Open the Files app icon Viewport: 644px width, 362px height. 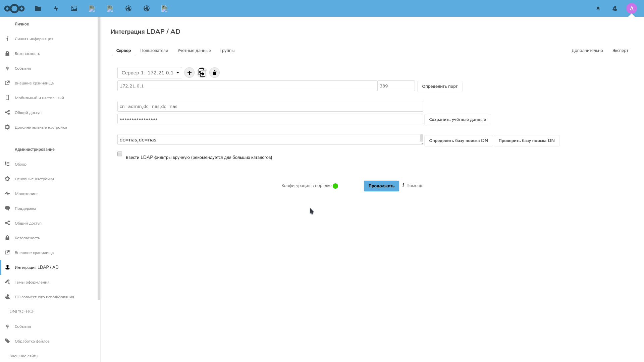click(x=38, y=8)
